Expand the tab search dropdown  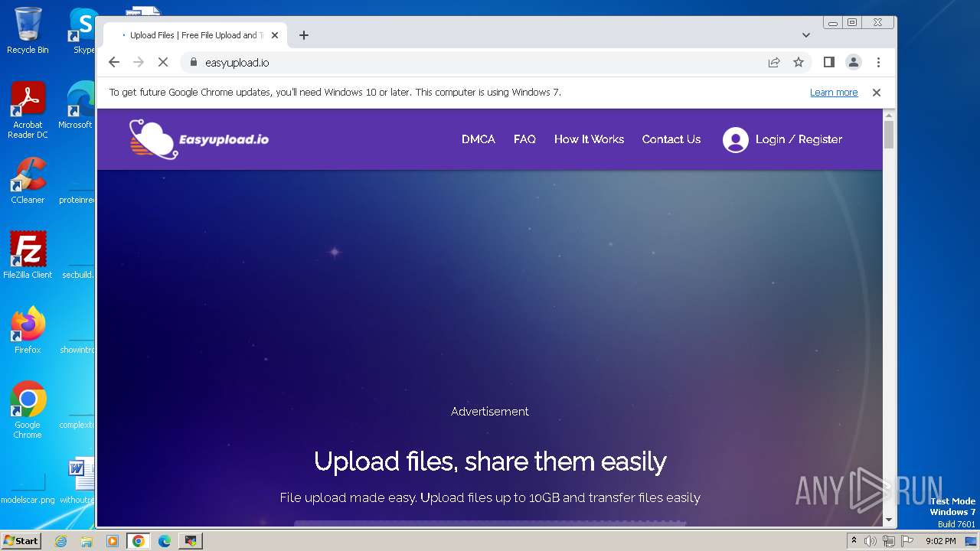pyautogui.click(x=806, y=35)
